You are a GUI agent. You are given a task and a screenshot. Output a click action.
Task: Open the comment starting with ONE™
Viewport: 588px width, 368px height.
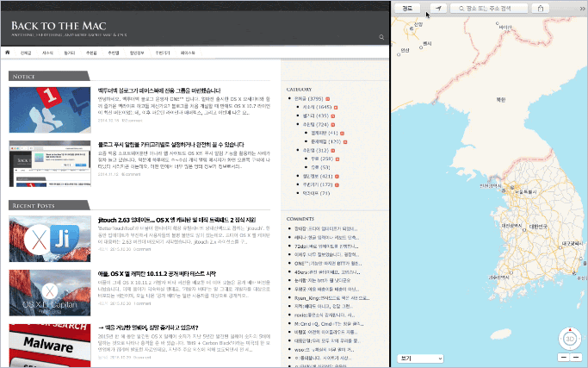[x=328, y=264]
